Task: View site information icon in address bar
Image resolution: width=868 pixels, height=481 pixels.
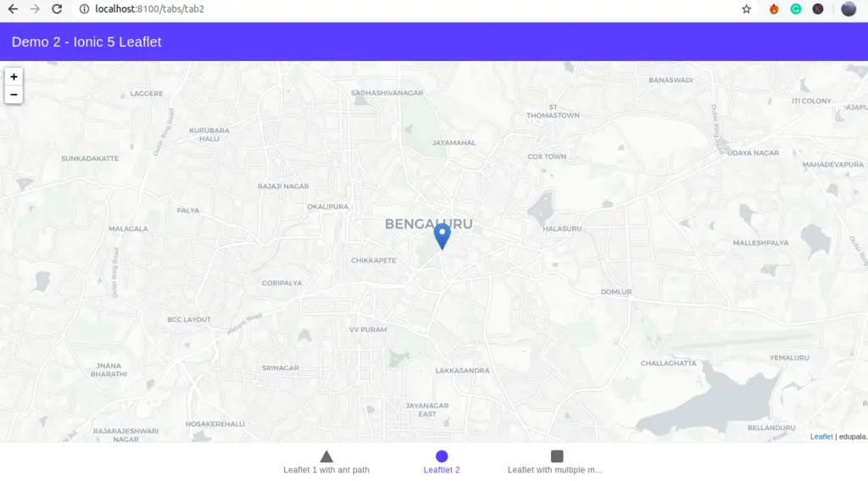Action: 84,8
